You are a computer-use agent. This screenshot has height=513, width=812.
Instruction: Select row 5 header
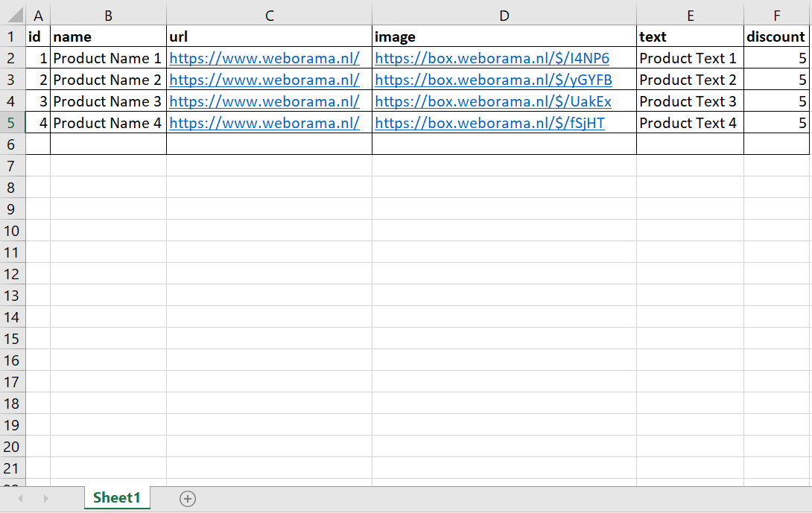tap(11, 123)
